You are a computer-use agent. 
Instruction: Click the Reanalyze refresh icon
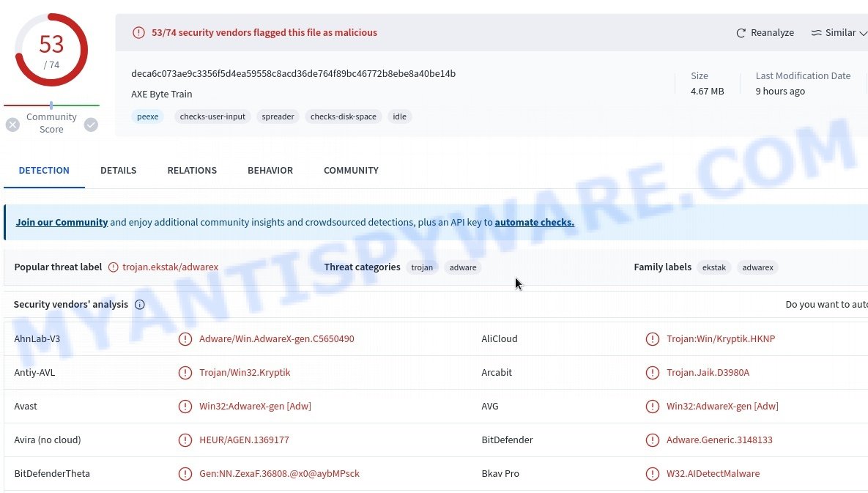[741, 33]
